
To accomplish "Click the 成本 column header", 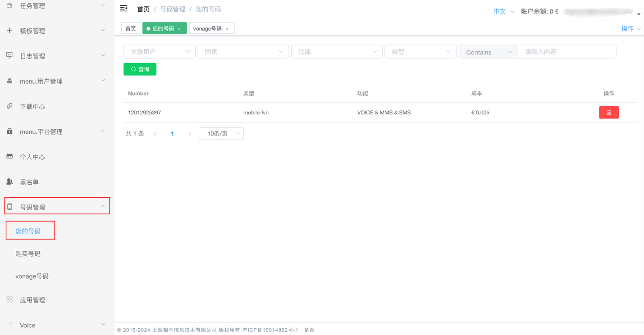I will tap(476, 94).
